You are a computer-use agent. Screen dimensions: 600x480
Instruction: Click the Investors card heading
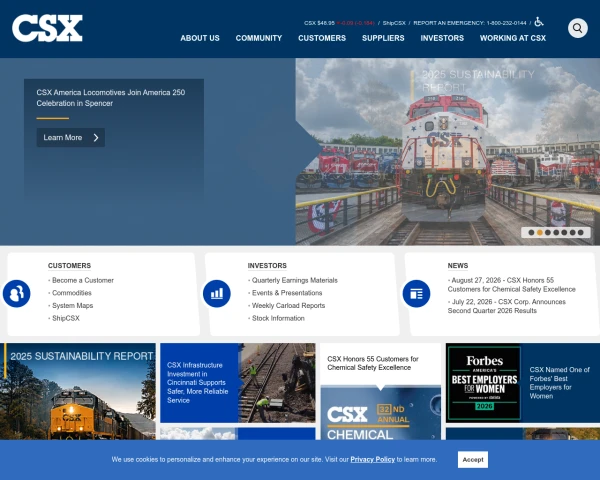pos(267,265)
